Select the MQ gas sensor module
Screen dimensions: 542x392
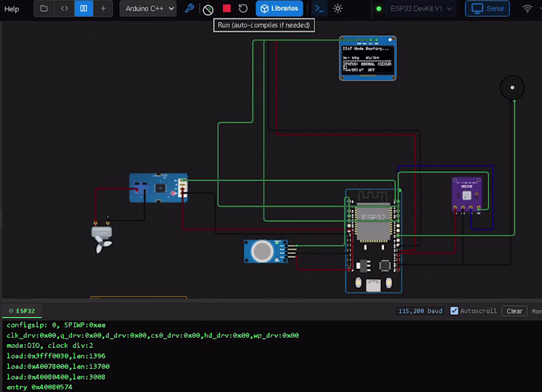pyautogui.click(x=266, y=251)
